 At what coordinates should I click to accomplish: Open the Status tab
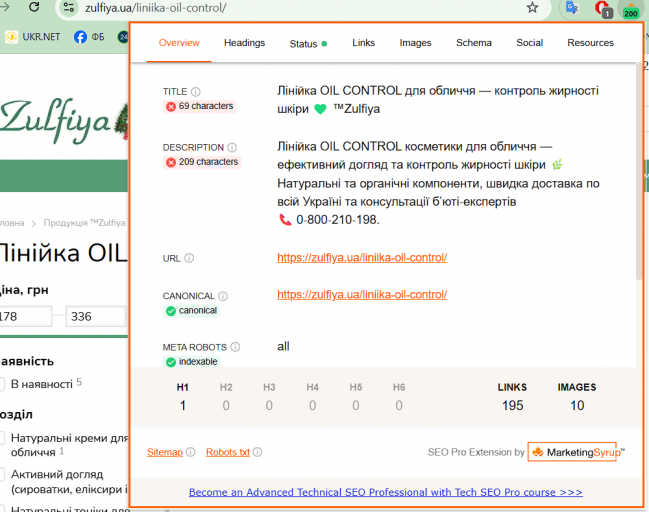(x=308, y=43)
